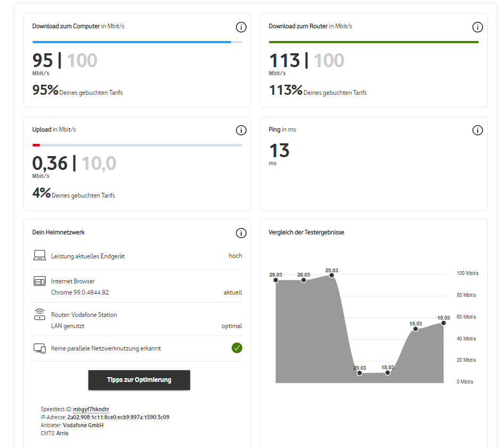Click 20 Mbit/s axis label
The image size is (499, 448).
click(466, 360)
